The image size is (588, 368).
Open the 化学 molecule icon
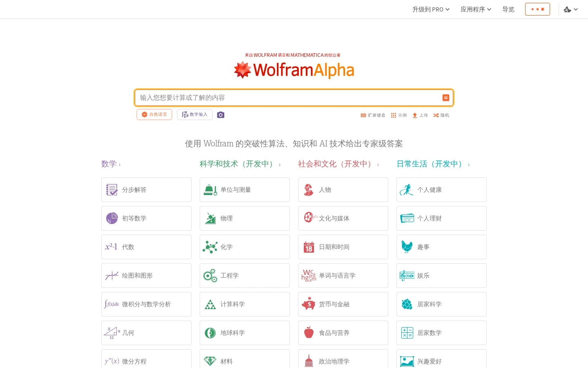pos(210,247)
